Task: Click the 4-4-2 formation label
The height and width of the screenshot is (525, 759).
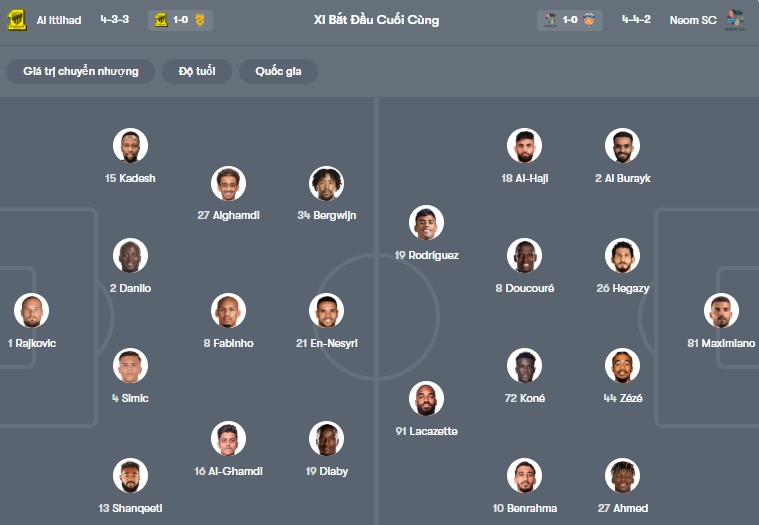Action: pyautogui.click(x=636, y=20)
